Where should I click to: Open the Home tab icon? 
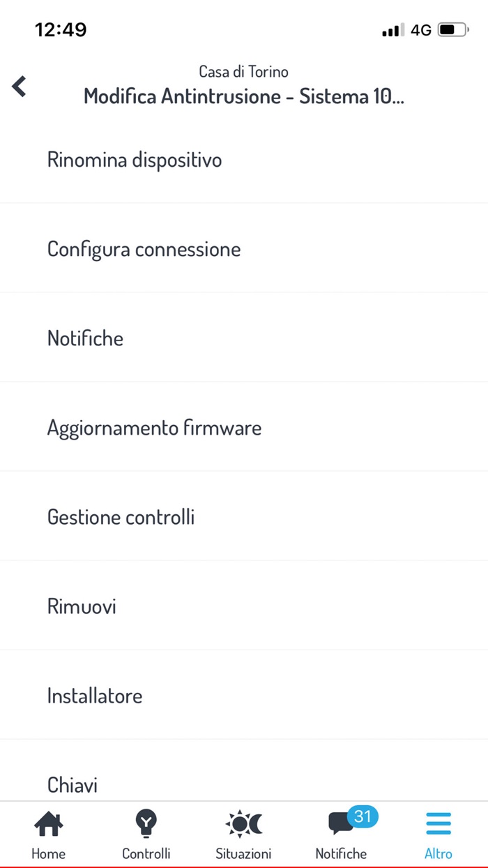(x=48, y=823)
